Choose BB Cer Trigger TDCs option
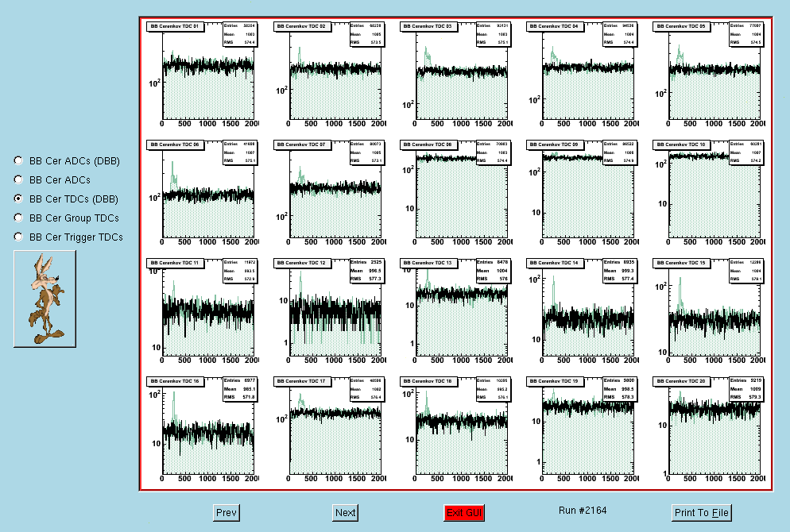Screen dimensions: 790x532 18,237
